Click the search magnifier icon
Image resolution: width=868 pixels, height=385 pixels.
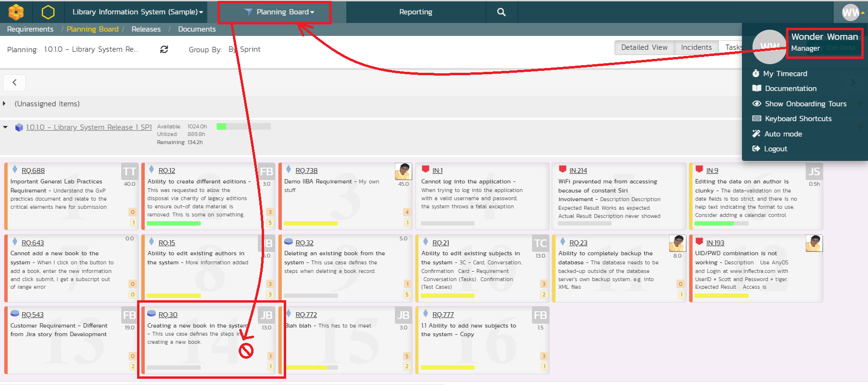click(501, 12)
